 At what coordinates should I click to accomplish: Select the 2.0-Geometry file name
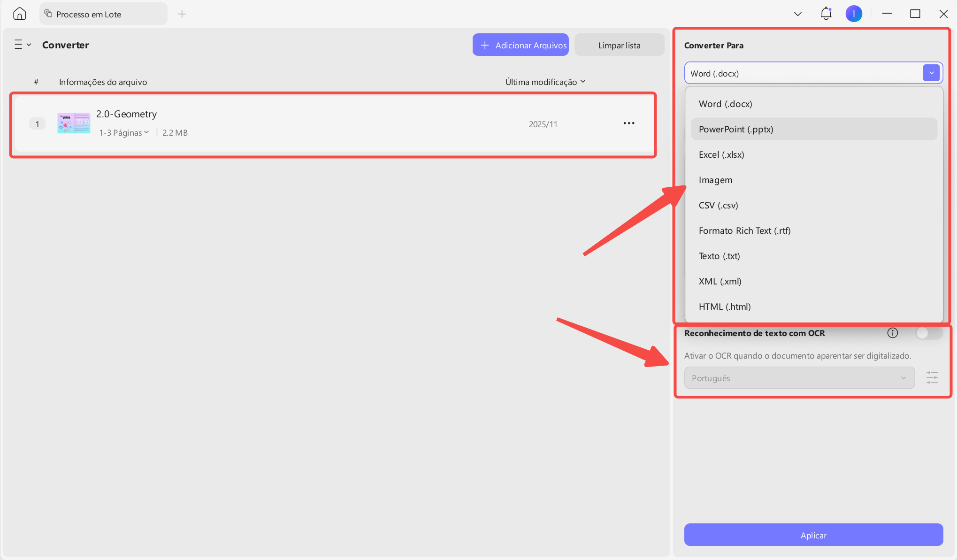(126, 114)
